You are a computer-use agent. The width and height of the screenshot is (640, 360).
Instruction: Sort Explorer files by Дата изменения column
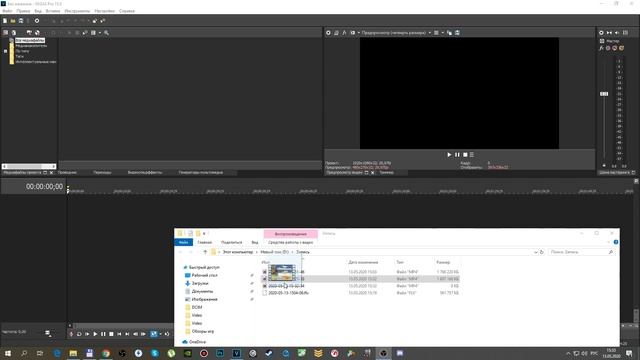pyautogui.click(x=363, y=262)
